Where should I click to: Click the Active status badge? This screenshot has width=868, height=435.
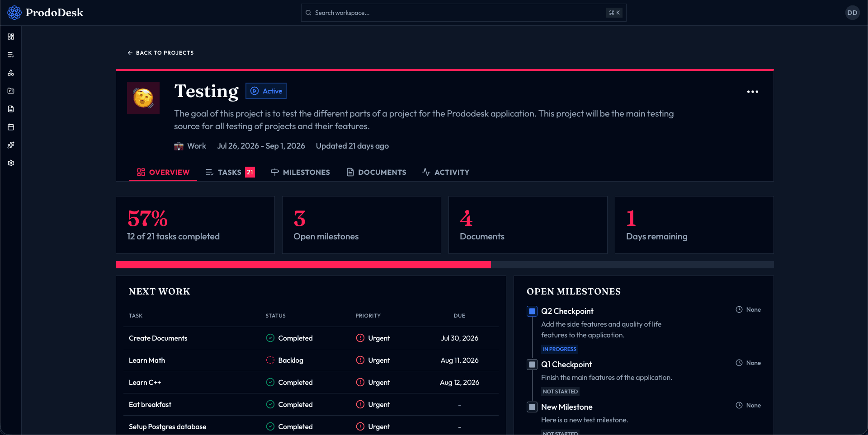[x=266, y=91]
